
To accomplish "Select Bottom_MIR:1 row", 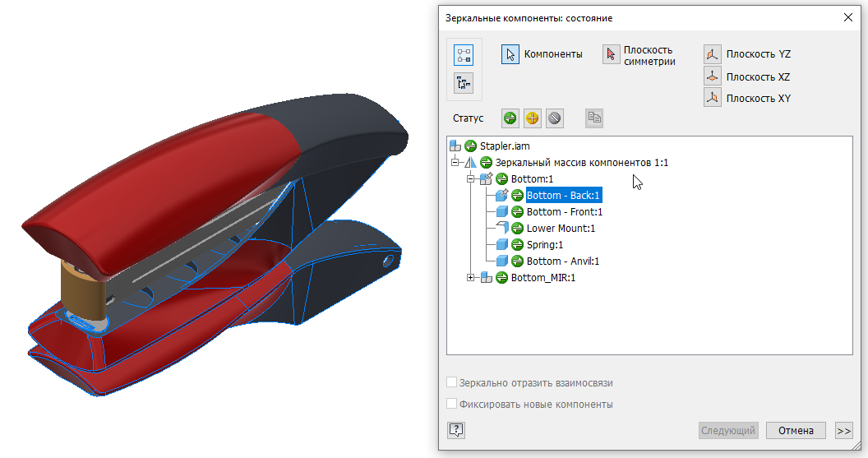I will pos(543,277).
